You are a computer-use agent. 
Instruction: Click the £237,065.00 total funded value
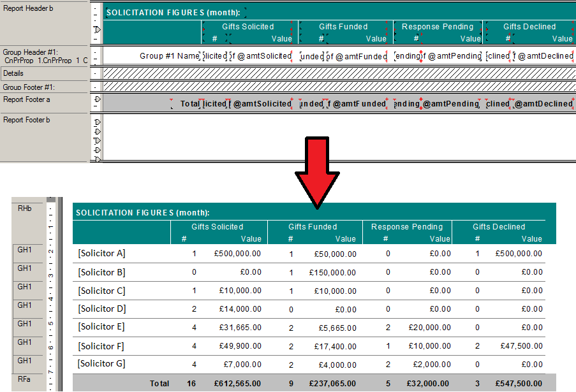(x=332, y=384)
